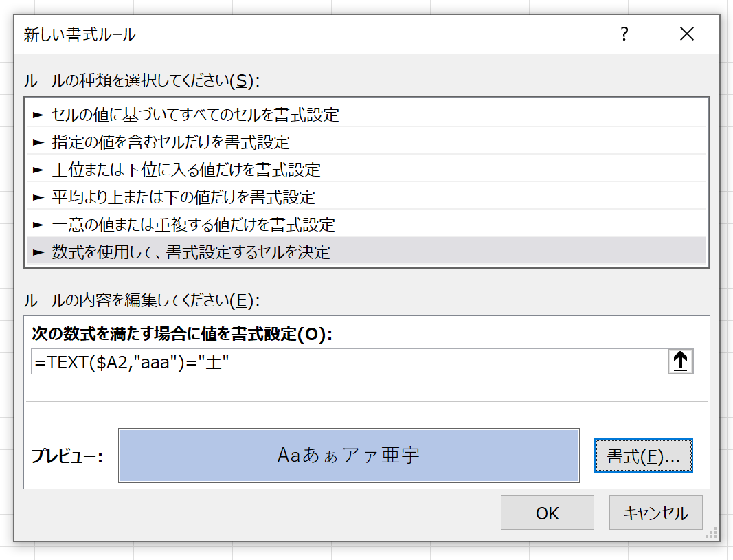733x560 pixels.
Task: Click the 次の数式を満たす場合に値を書式設定 label
Action: [182, 334]
